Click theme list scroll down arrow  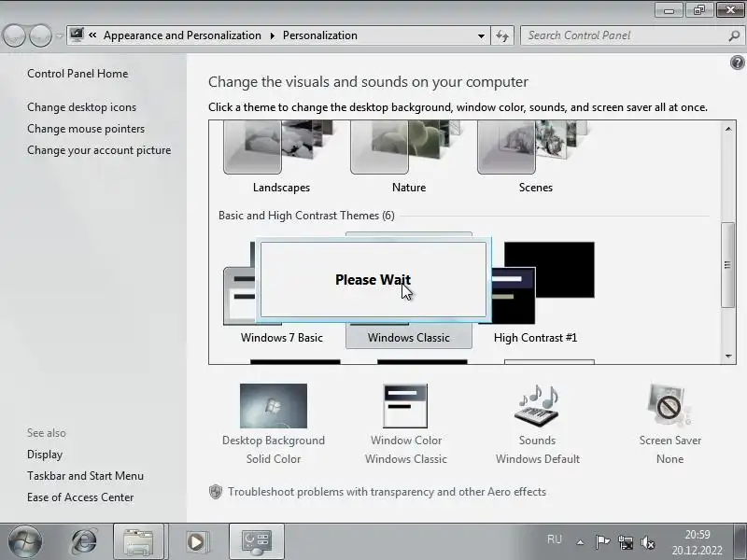click(x=728, y=356)
